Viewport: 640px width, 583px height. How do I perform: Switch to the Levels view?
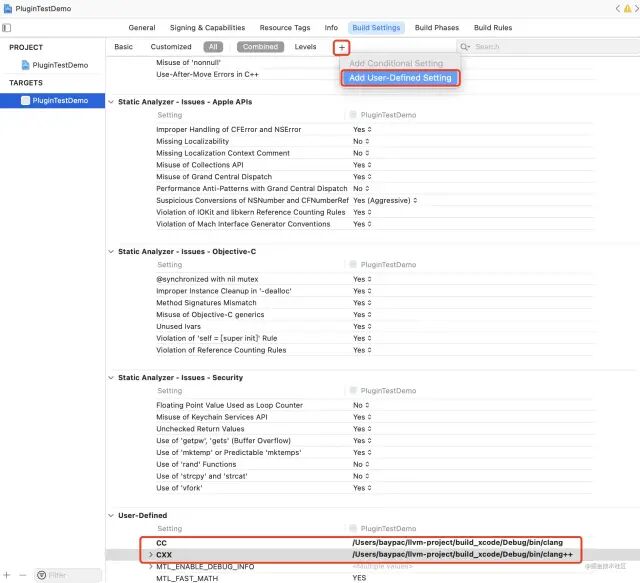[305, 47]
